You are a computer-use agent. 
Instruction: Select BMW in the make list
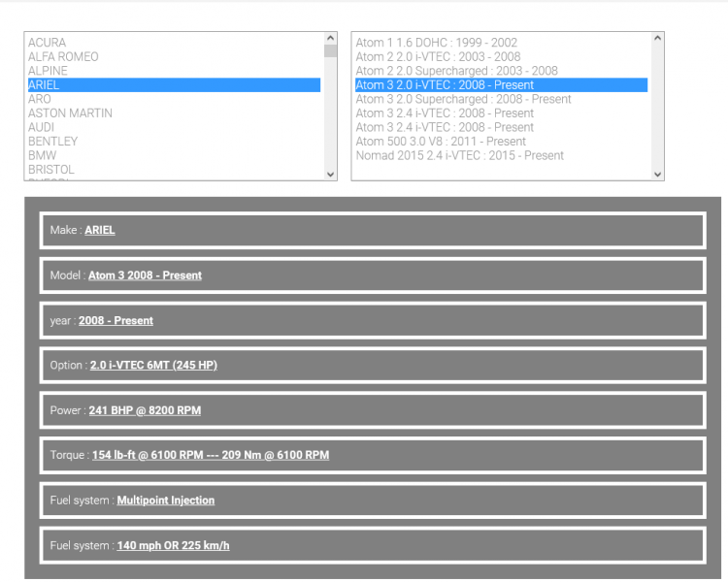(x=174, y=155)
